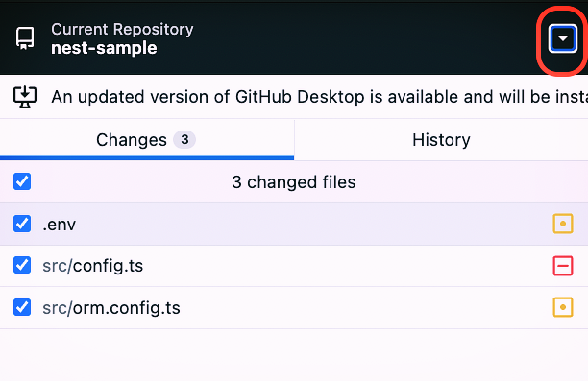
Task: Click the repository book icon
Action: point(25,37)
